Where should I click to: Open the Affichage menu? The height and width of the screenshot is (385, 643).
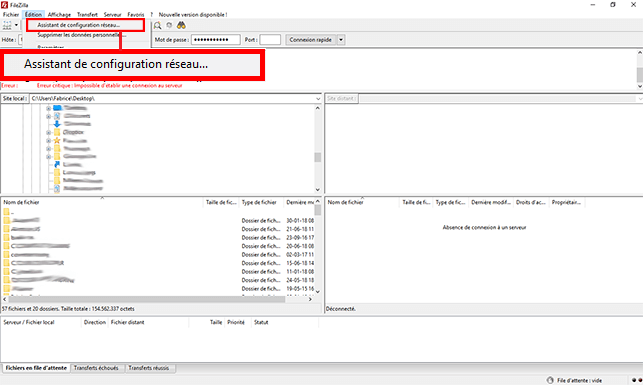(59, 14)
